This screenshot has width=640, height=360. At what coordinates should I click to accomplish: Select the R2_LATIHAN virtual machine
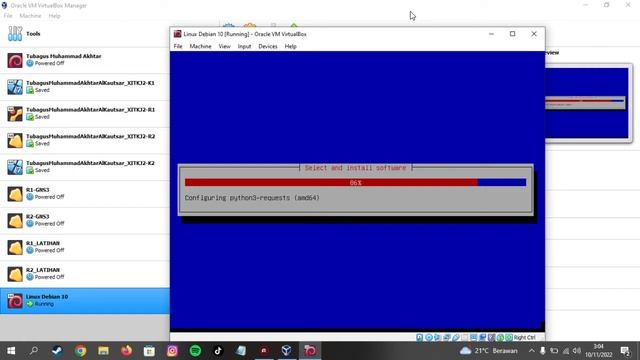[x=84, y=274]
